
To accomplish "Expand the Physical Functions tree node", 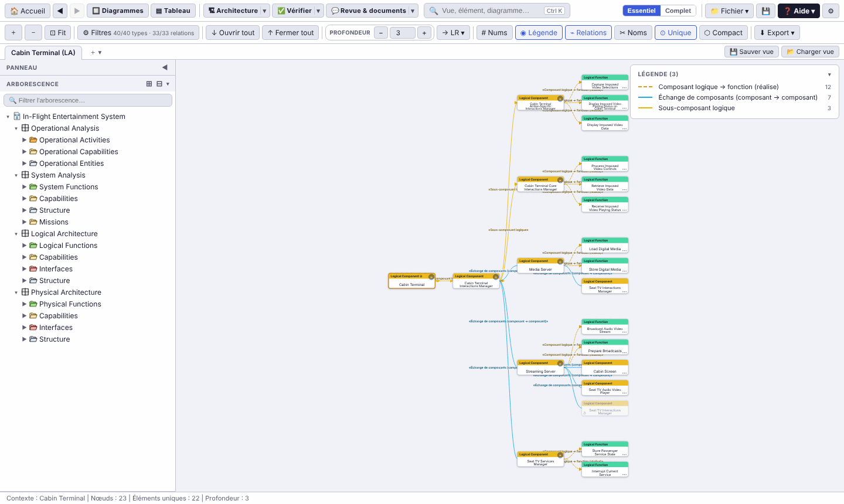I will point(24,304).
